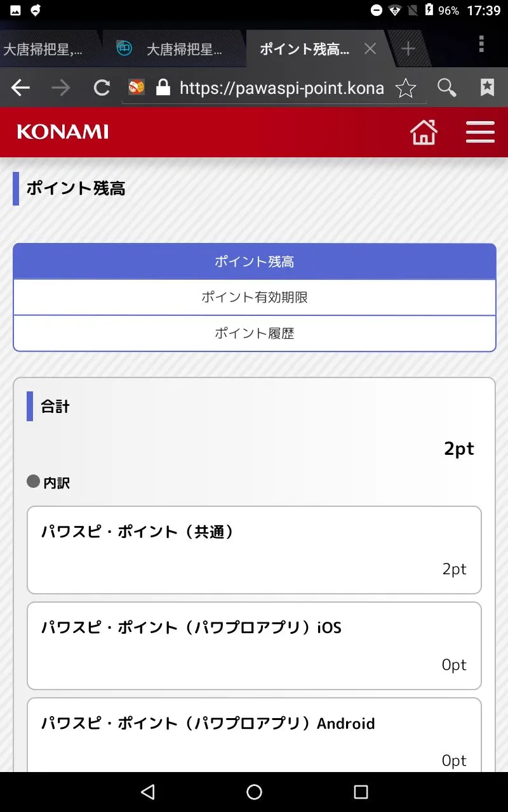This screenshot has width=508, height=812.
Task: Click the KONAMI logo
Action: (x=62, y=132)
